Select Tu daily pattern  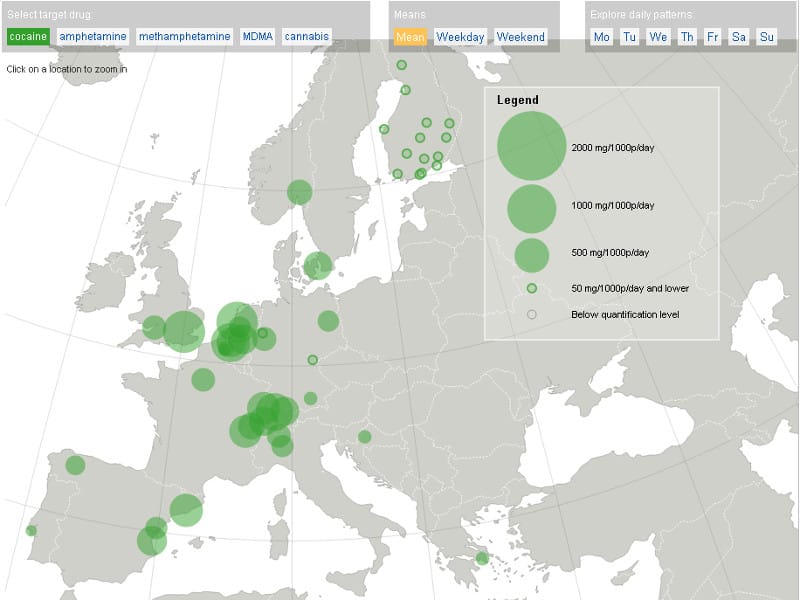point(629,37)
